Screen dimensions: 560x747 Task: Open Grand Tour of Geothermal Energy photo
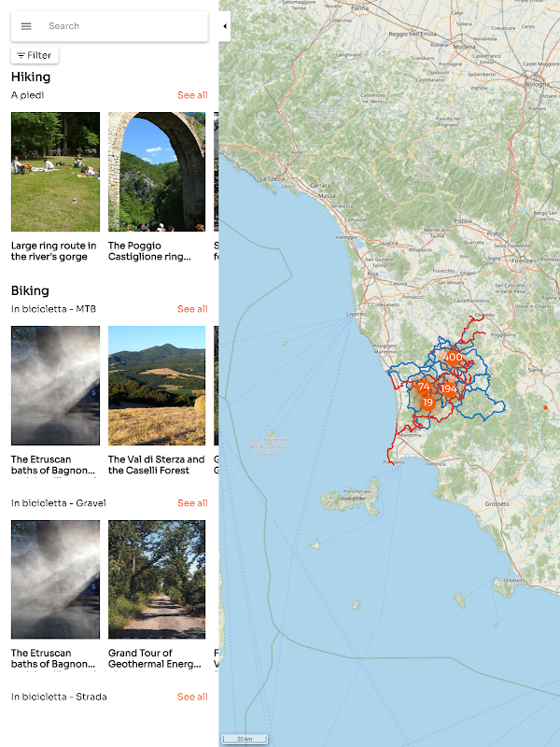157,579
